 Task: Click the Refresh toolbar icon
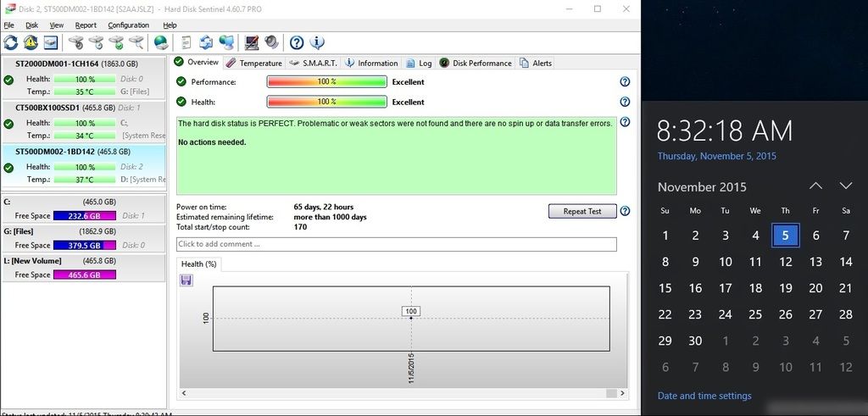click(x=11, y=42)
